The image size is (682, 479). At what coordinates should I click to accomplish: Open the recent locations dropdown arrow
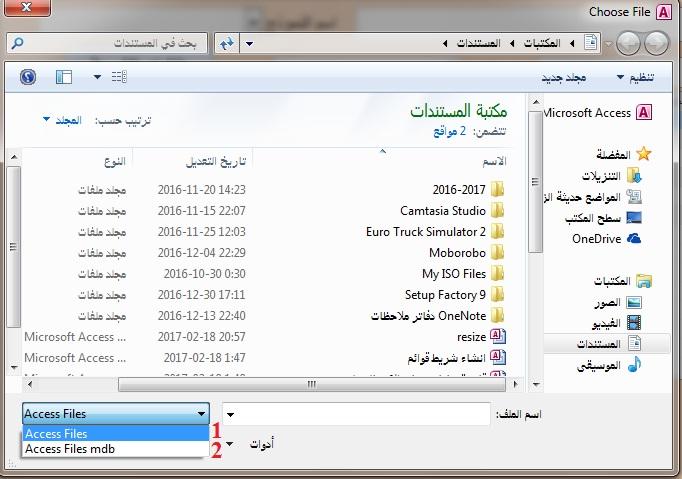click(608, 44)
